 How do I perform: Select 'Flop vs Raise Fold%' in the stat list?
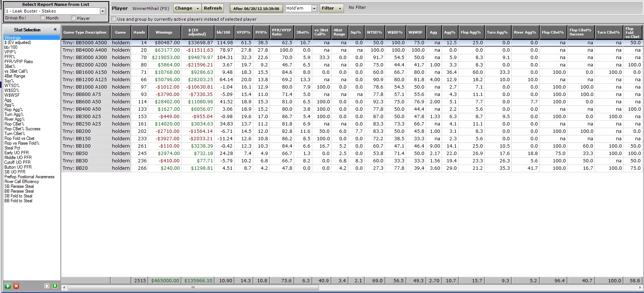click(22, 143)
